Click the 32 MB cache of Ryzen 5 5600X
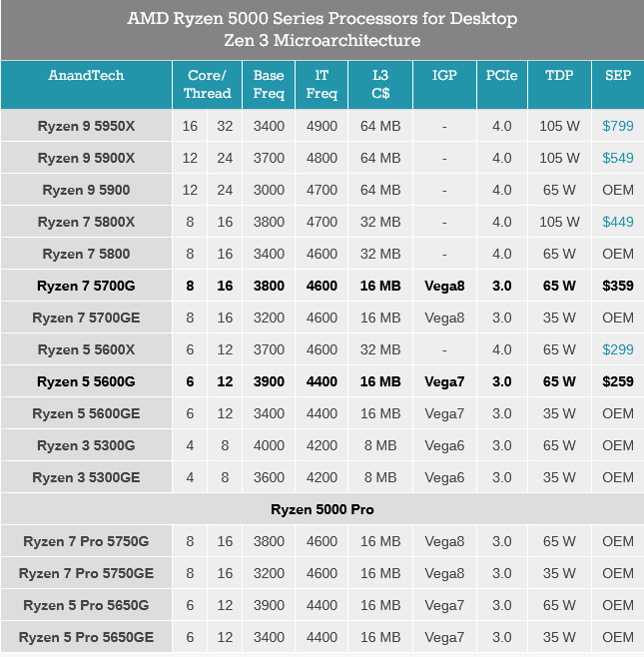This screenshot has width=644, height=657. tap(380, 349)
